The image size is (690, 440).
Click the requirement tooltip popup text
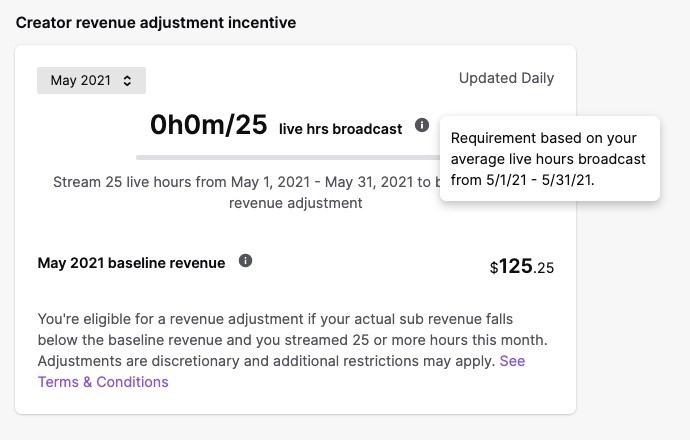pos(548,158)
